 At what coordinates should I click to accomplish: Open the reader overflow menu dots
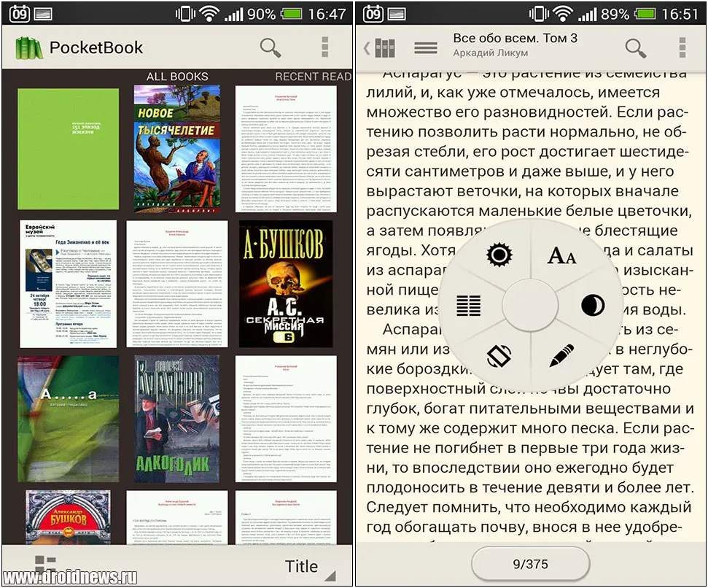pyautogui.click(x=682, y=47)
